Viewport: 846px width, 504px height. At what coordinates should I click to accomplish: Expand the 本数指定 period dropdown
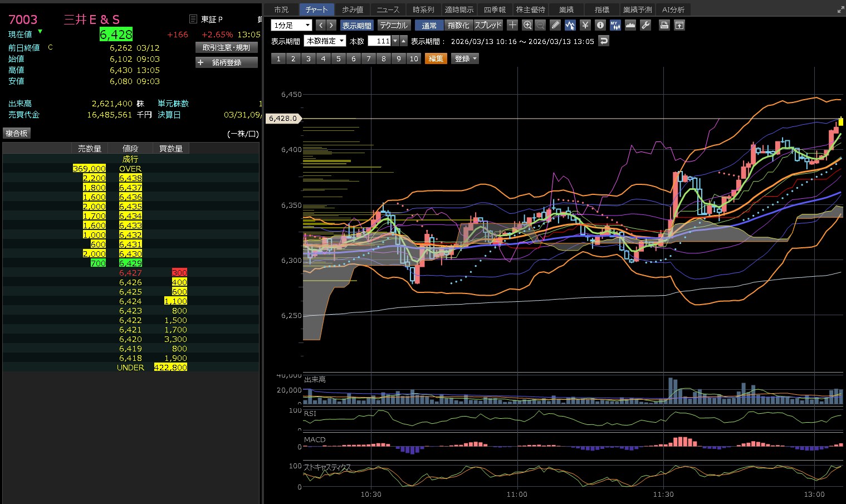coord(325,41)
